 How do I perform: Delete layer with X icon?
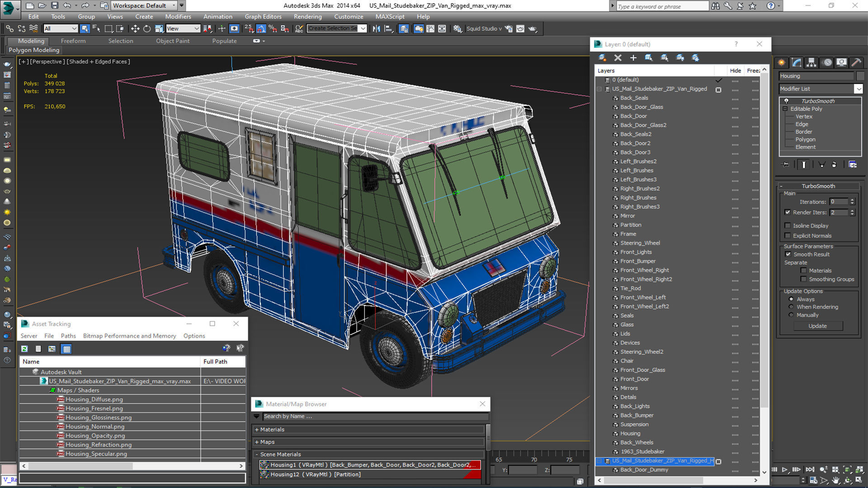(x=618, y=58)
